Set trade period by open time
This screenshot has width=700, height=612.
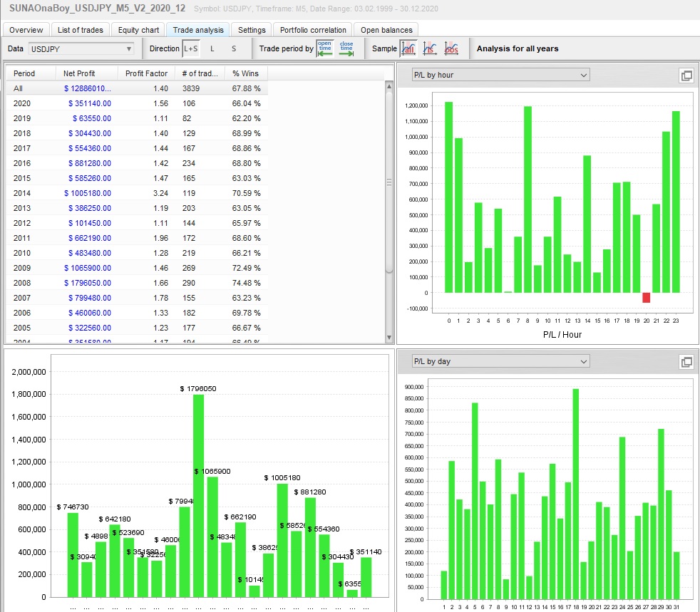point(325,48)
